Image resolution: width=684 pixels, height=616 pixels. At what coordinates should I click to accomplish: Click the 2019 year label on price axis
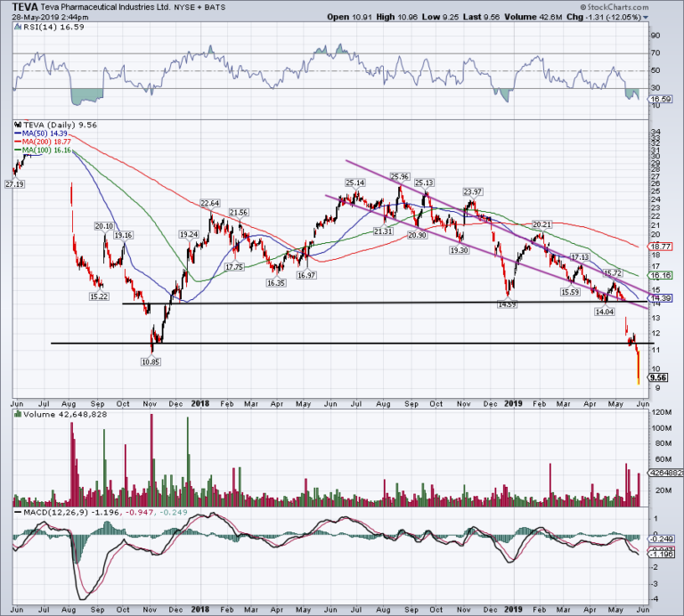tap(513, 403)
